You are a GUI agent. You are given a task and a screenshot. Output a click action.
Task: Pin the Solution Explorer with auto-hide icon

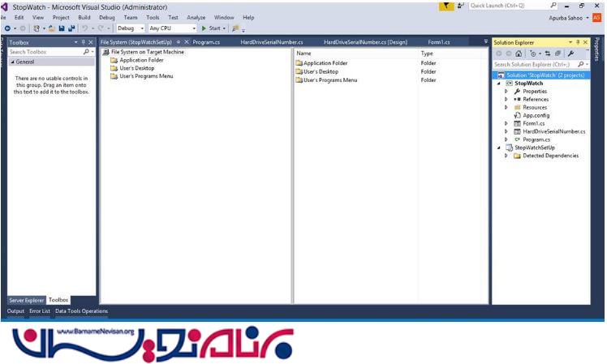(578, 42)
